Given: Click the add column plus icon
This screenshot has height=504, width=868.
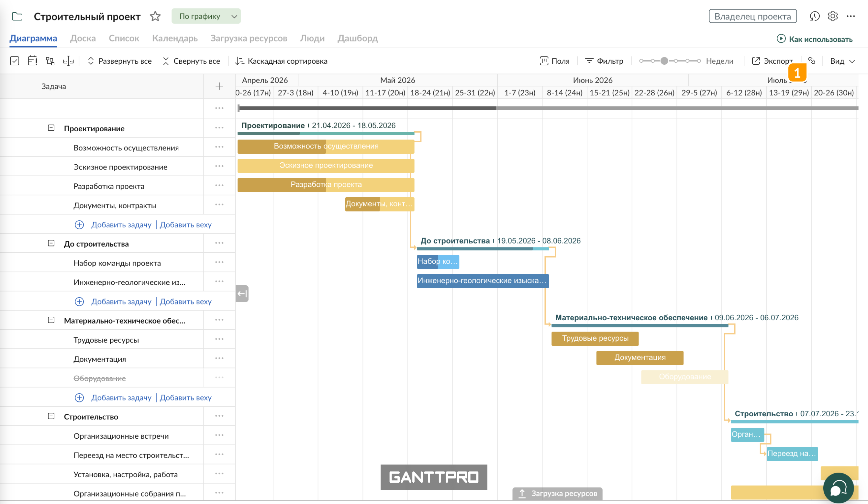Looking at the screenshot, I should tap(219, 86).
